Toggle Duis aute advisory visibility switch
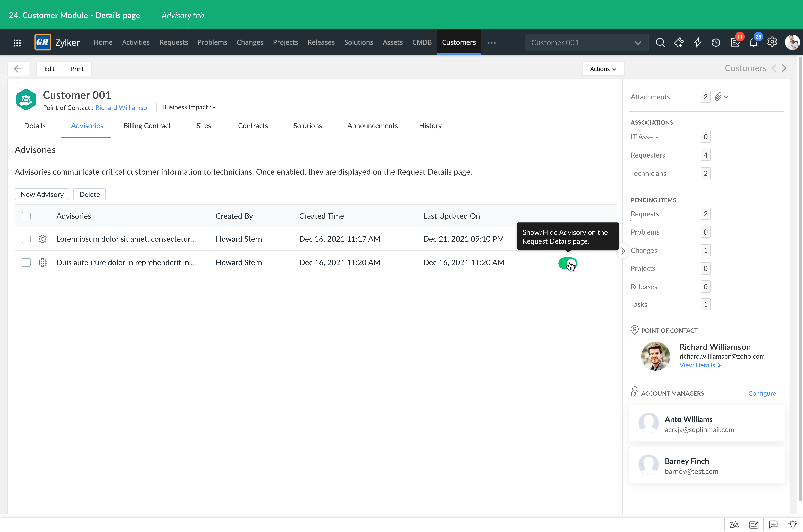The height and width of the screenshot is (532, 803). click(568, 263)
